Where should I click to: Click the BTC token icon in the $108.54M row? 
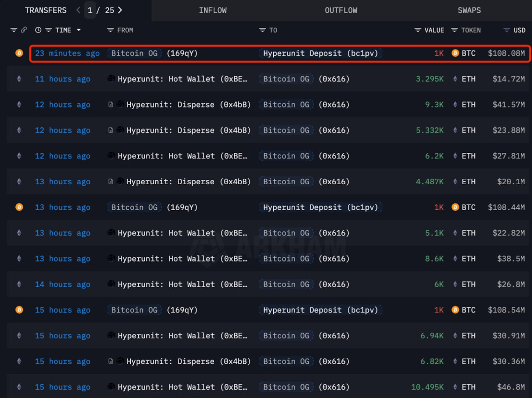455,310
